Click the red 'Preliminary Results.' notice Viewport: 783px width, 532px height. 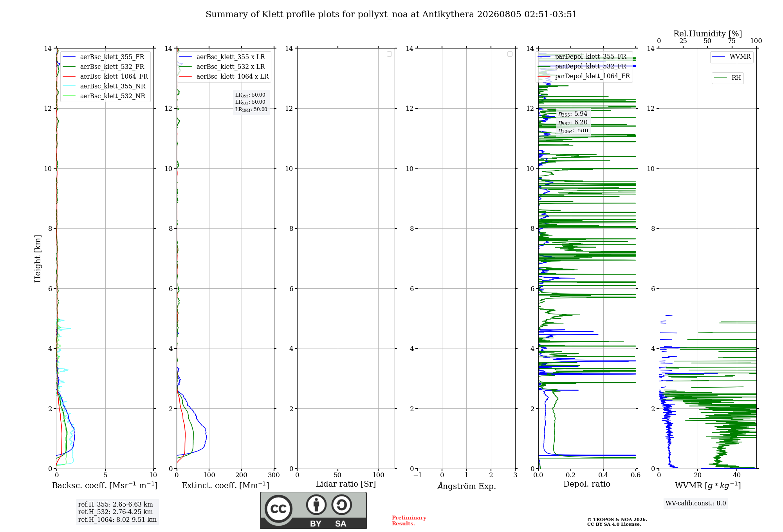click(x=409, y=521)
